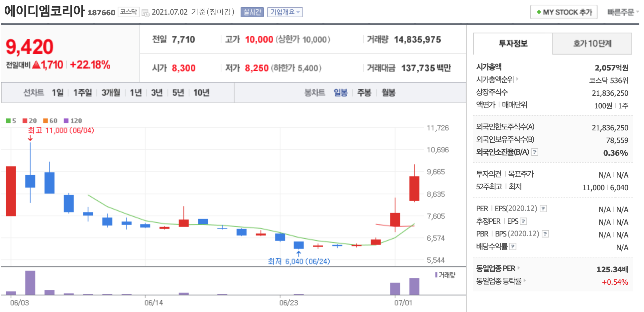Screen dimensions: 644x312
Task: Expand the 기업개요 dropdown
Action: click(x=285, y=12)
